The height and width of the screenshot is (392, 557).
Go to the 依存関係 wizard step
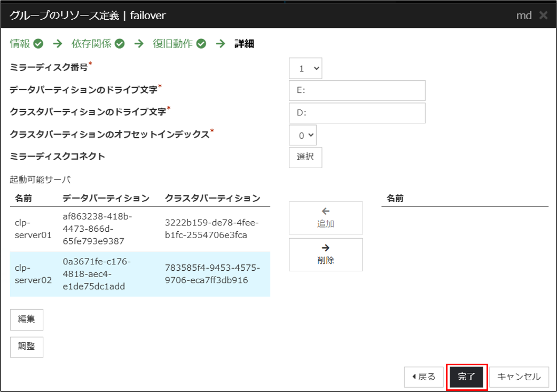[x=91, y=44]
